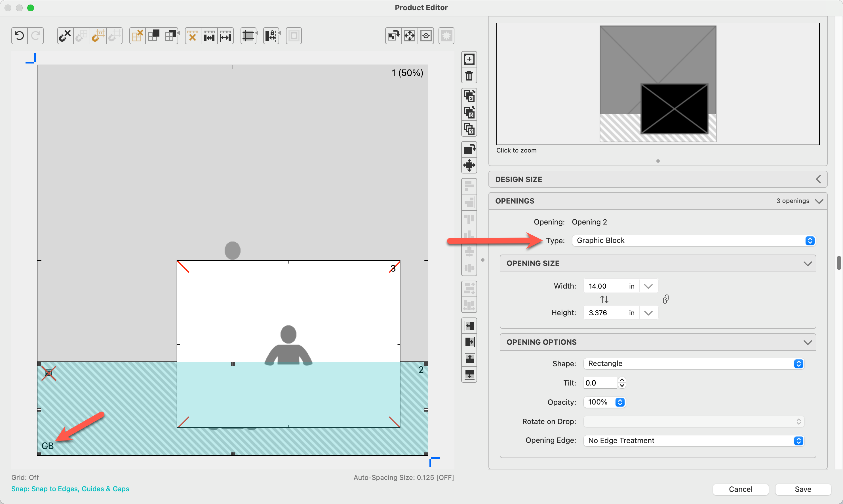Collapse the OPENING SIZE section
The image size is (843, 504).
pyautogui.click(x=807, y=264)
